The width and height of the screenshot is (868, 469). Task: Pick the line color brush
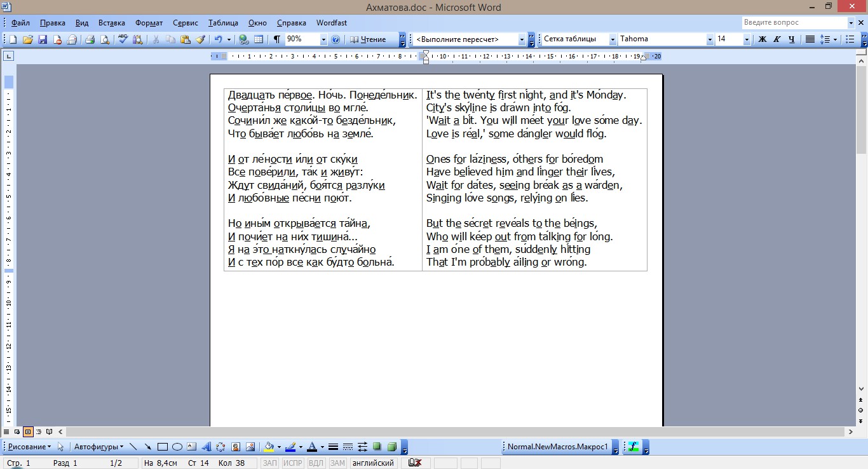[x=290, y=447]
